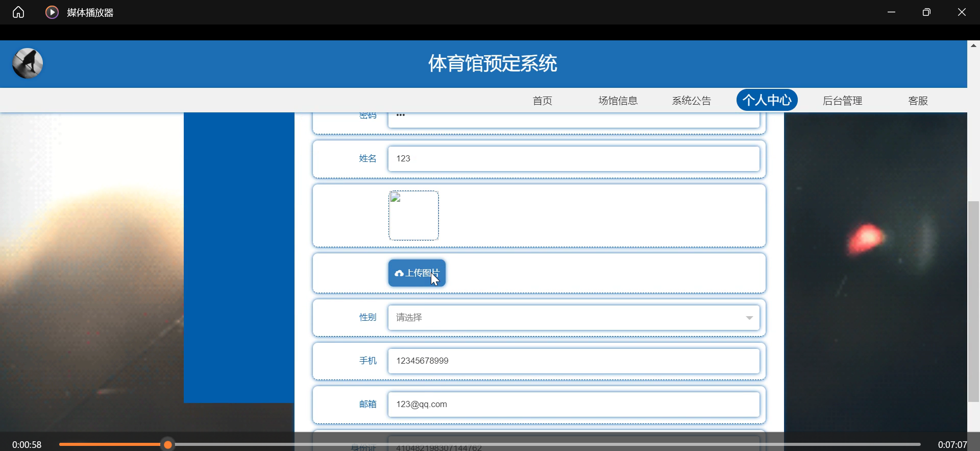Close the media player window
Viewport: 980px width, 451px height.
point(962,12)
